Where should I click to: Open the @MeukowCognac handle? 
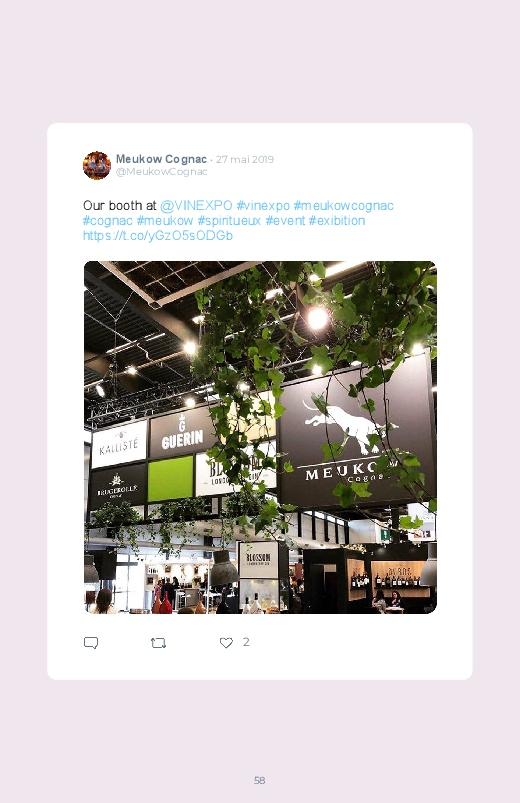tap(161, 172)
